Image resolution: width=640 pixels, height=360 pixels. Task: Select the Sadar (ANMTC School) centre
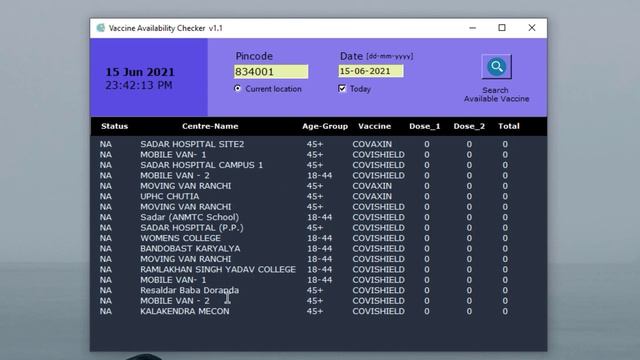click(189, 217)
